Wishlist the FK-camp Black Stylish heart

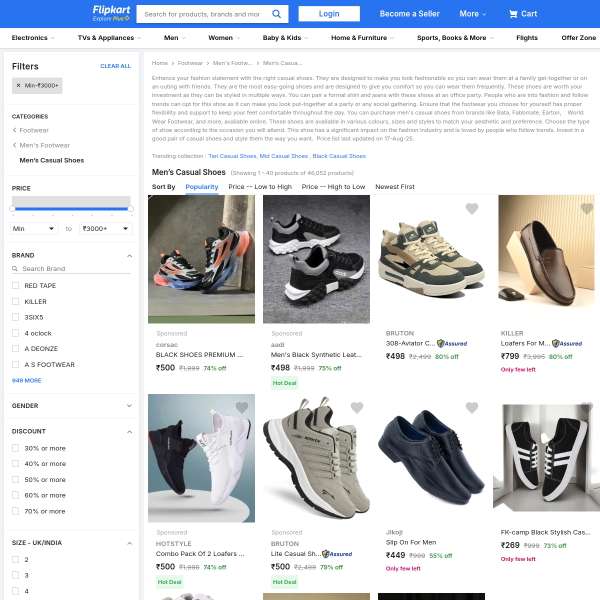point(587,408)
